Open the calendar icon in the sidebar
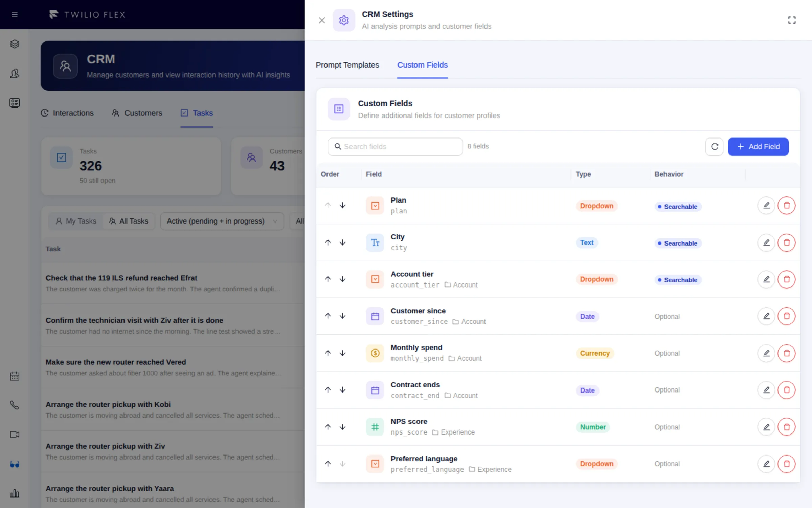Screen dimensions: 812x508 [x=15, y=376]
